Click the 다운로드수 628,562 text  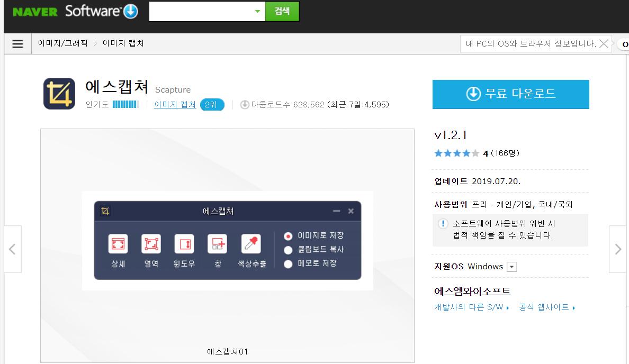click(x=287, y=105)
